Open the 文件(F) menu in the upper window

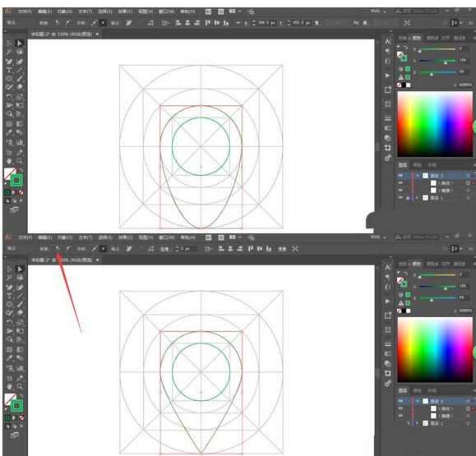coord(25,12)
